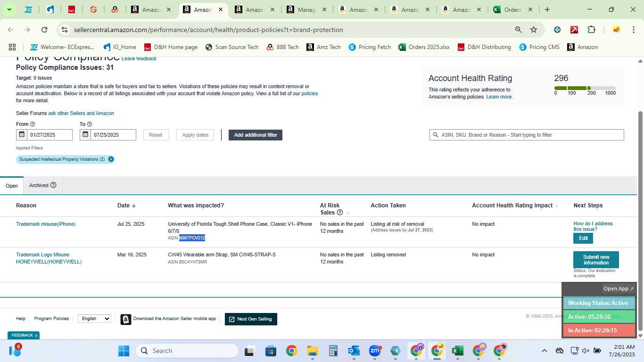644x362 pixels.
Task: Dismiss the FEEDBACK tab
Action: click(x=36, y=336)
